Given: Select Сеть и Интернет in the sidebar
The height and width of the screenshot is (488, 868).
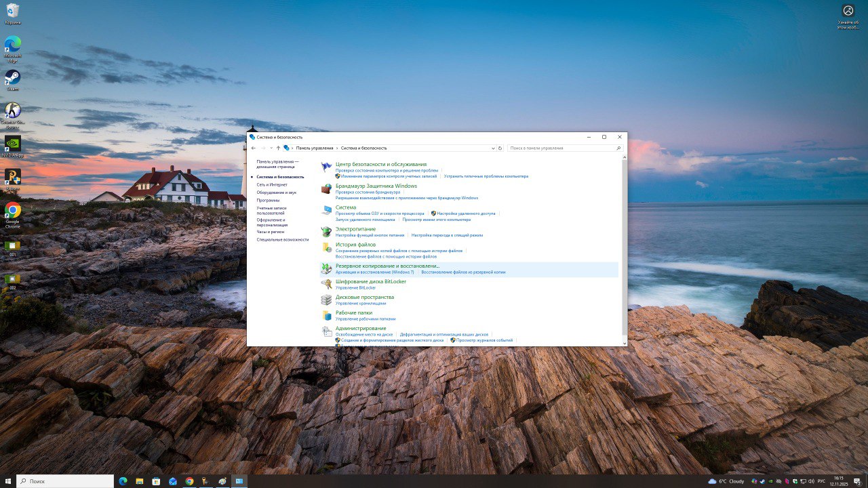Looking at the screenshot, I should click(272, 184).
